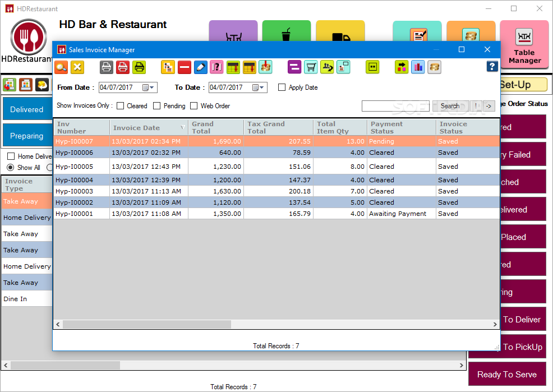Click the orange coins tile in main window

pos(471,31)
